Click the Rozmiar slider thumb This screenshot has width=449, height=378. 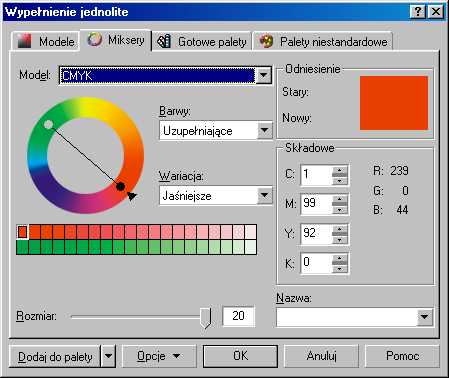[x=205, y=318]
